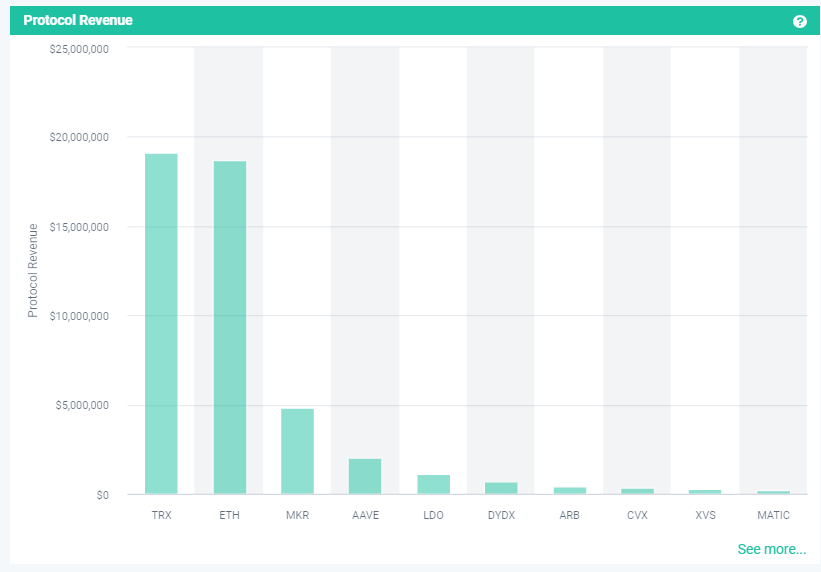Select the MATIC revenue bar
The height and width of the screenshot is (572, 821).
point(773,492)
